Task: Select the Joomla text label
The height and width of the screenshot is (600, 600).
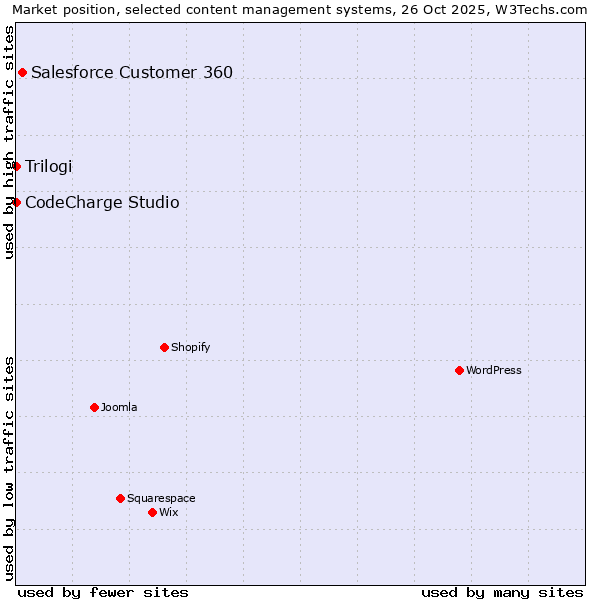Action: pos(119,407)
